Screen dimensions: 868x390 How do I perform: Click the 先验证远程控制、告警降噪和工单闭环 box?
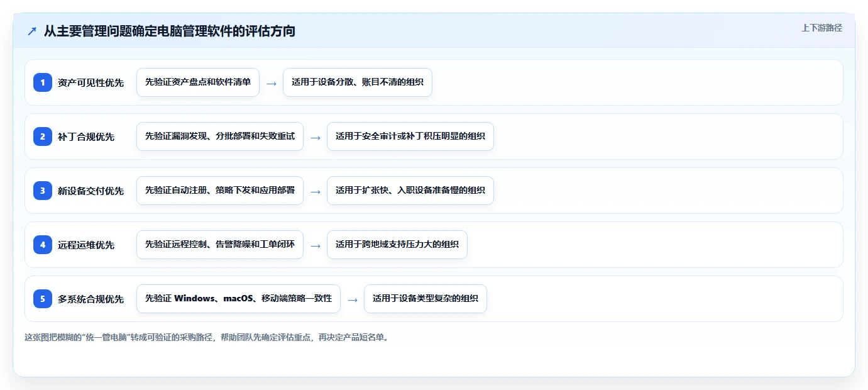coord(220,245)
